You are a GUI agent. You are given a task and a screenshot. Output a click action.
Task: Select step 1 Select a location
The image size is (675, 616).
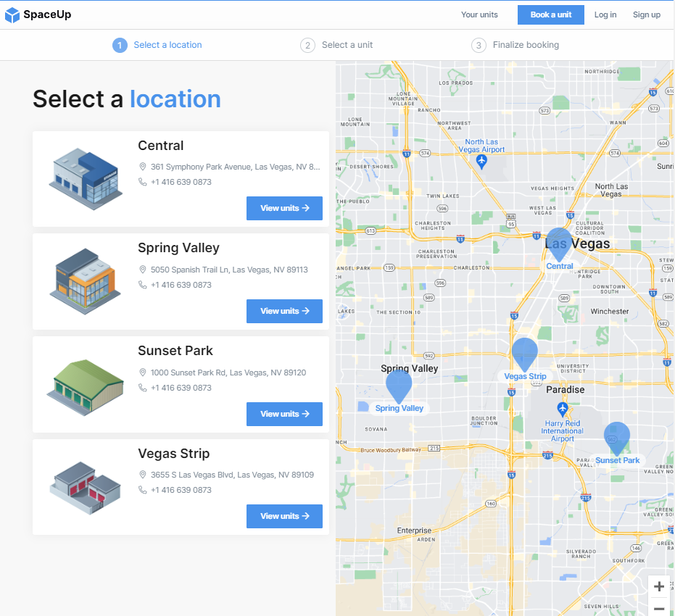point(157,45)
